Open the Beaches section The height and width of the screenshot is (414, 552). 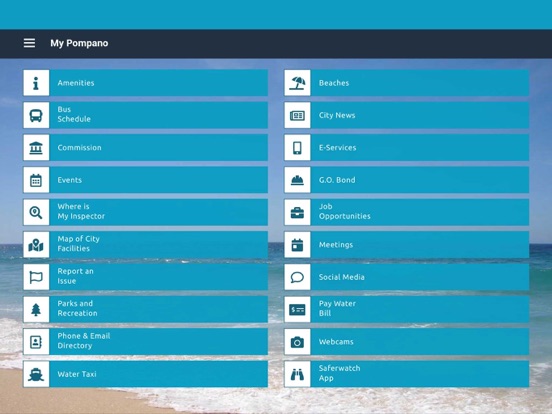(x=407, y=83)
